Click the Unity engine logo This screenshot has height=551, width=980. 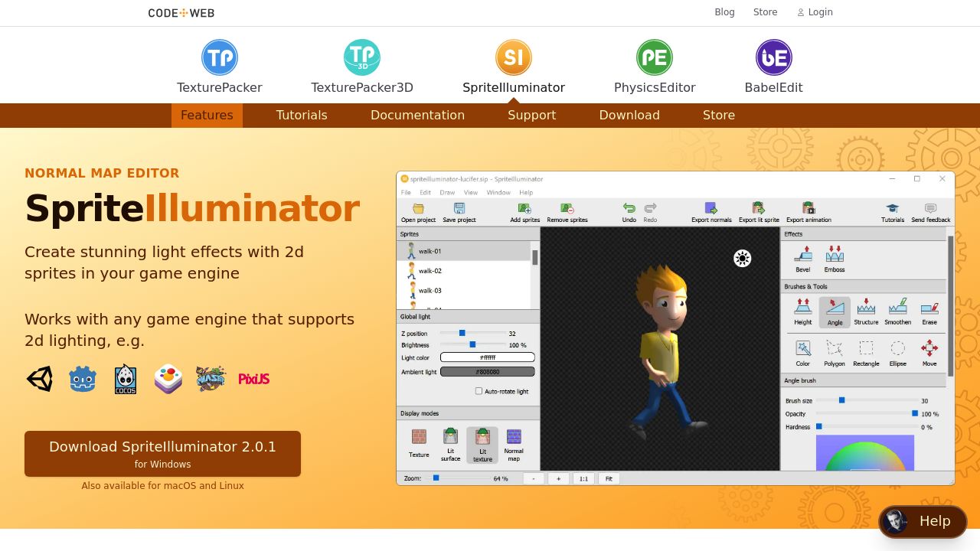pyautogui.click(x=40, y=379)
